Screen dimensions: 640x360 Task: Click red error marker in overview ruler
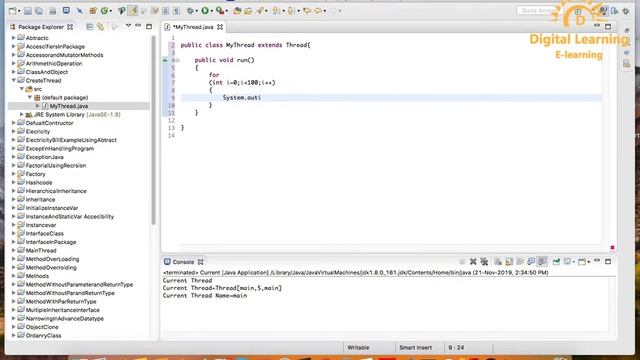coord(612,248)
